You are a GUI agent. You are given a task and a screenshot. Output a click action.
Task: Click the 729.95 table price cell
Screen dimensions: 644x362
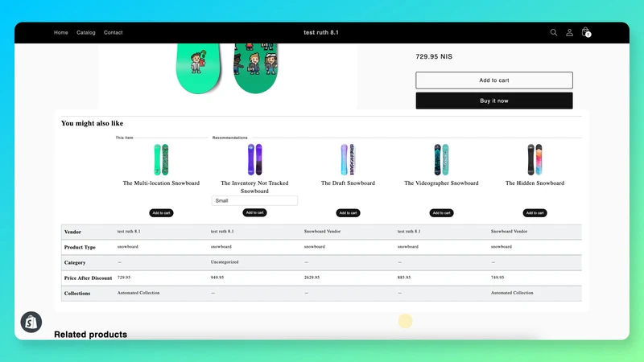[x=124, y=278]
